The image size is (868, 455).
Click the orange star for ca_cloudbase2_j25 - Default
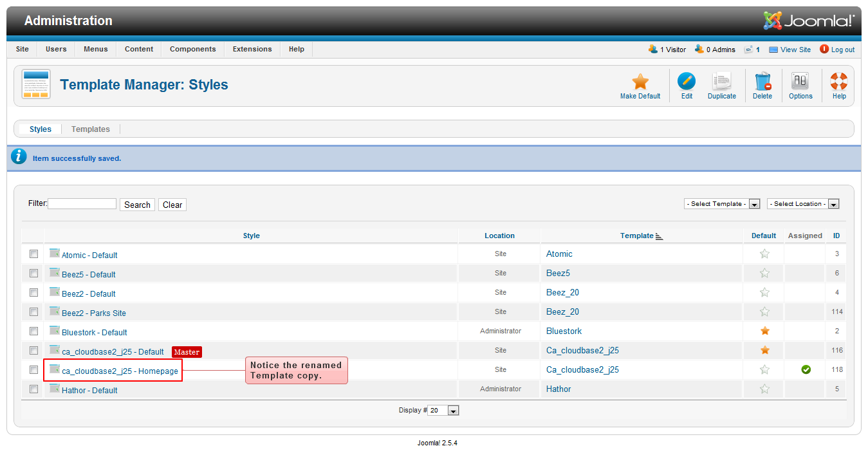click(x=764, y=350)
